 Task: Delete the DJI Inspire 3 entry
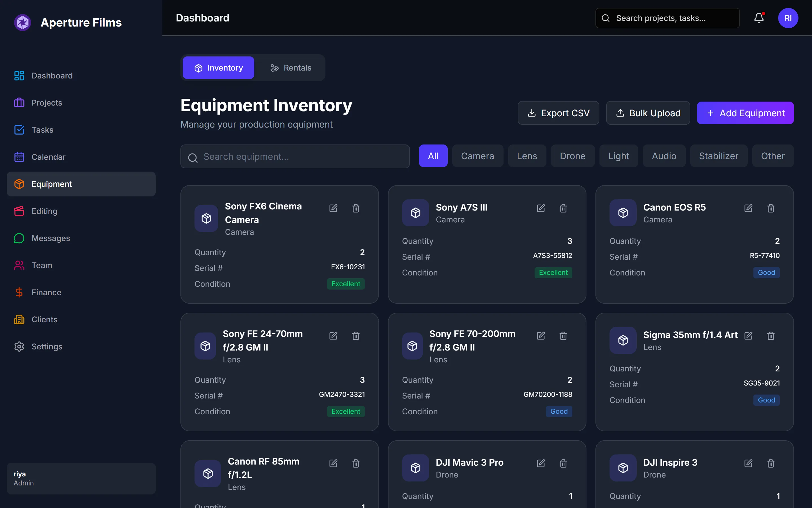[771, 463]
